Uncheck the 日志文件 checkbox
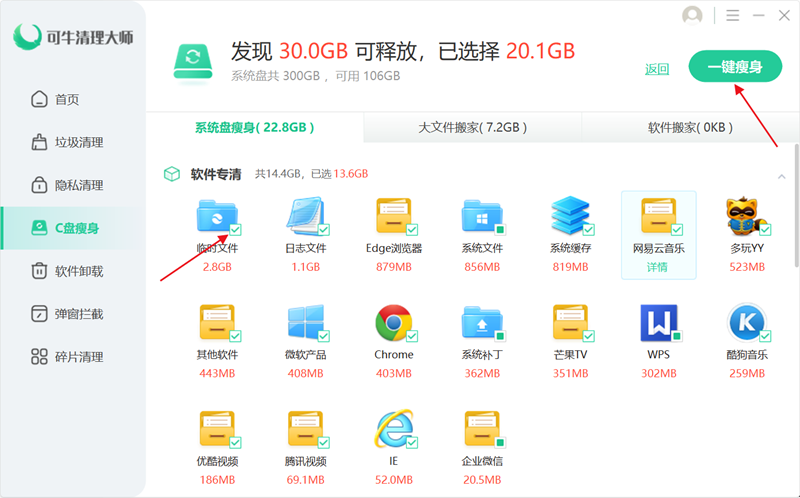 (323, 230)
